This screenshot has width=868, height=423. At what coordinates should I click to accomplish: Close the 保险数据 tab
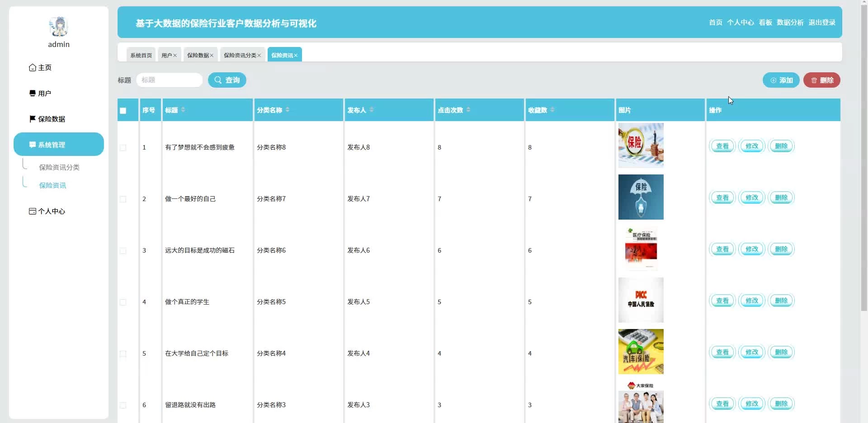click(x=212, y=56)
